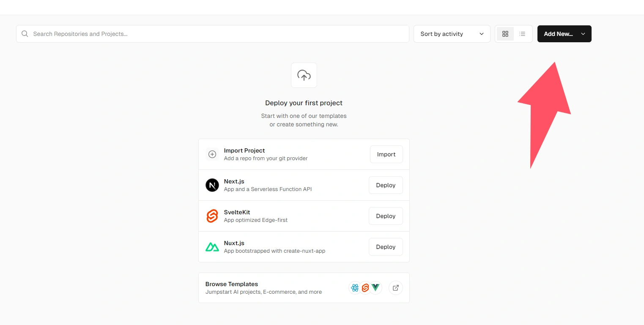
Task: Click 'Start with one of our templates' text
Action: [x=304, y=116]
